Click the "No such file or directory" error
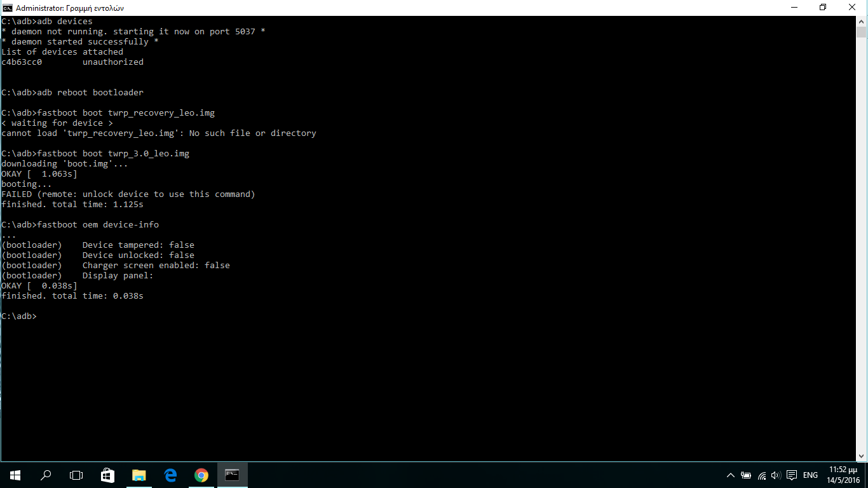The height and width of the screenshot is (488, 868). 253,133
